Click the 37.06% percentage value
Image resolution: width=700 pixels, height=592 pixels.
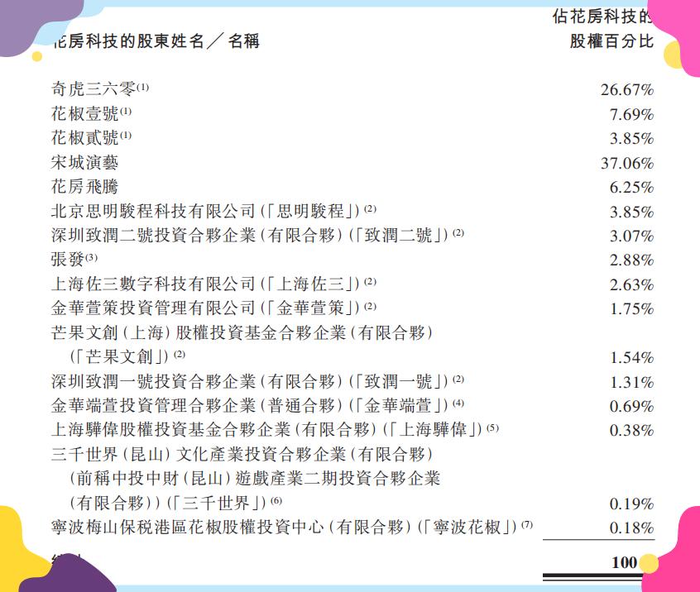pos(627,163)
